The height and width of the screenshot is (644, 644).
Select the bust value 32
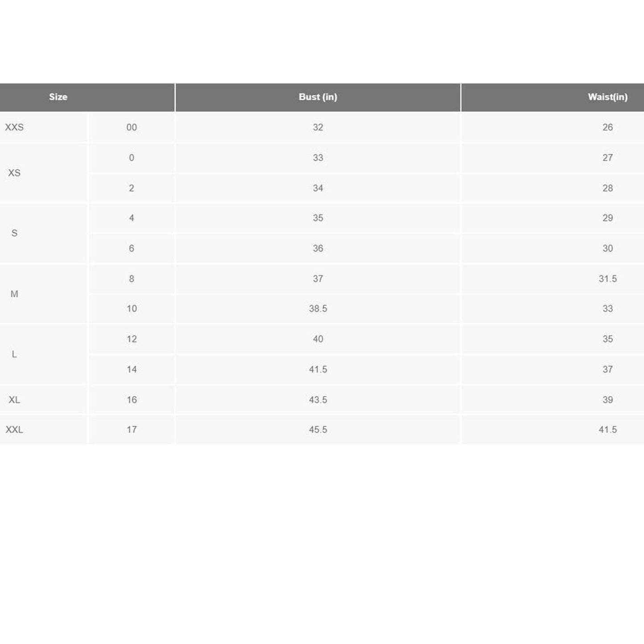pos(318,127)
